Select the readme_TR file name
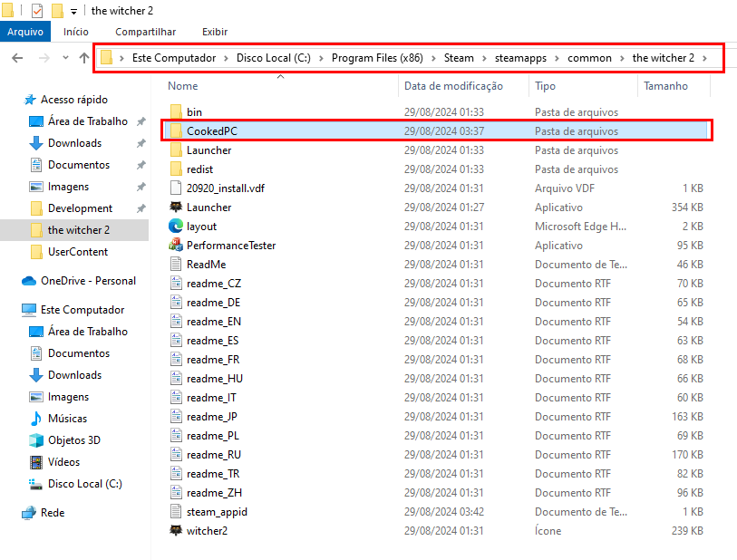Screen dimensions: 737x560 tap(213, 474)
